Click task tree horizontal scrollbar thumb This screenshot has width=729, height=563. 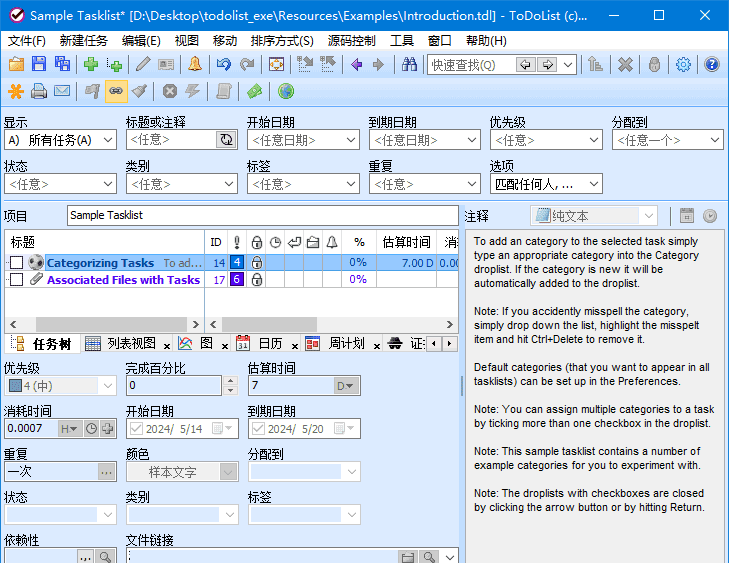[111, 324]
